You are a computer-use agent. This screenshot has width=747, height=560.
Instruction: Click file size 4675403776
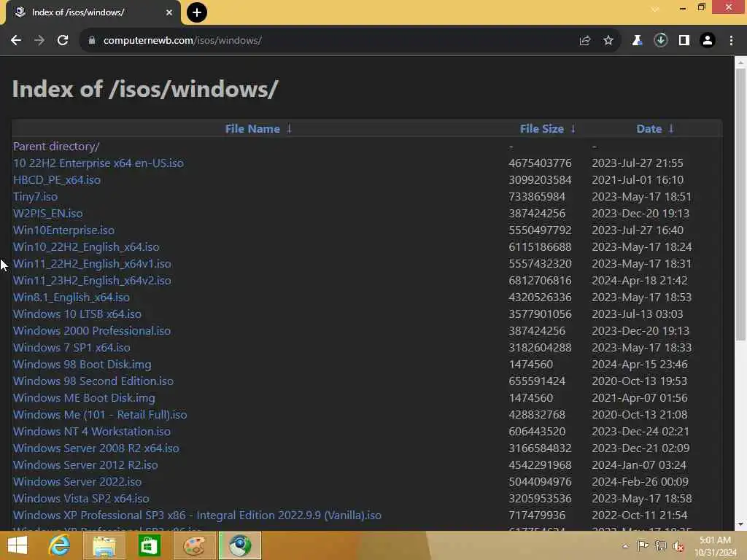pos(540,163)
